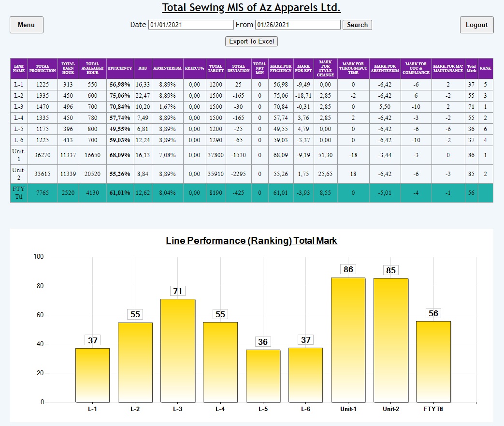Click the L-6 bar in the chart
The image size is (504, 426).
(306, 375)
